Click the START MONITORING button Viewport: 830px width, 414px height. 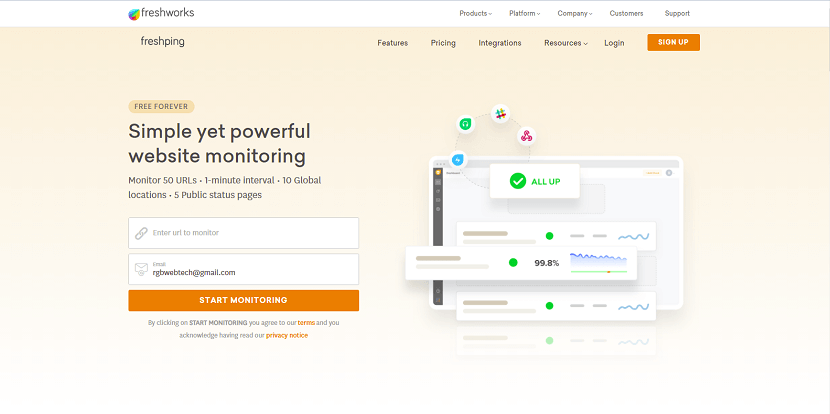[243, 300]
